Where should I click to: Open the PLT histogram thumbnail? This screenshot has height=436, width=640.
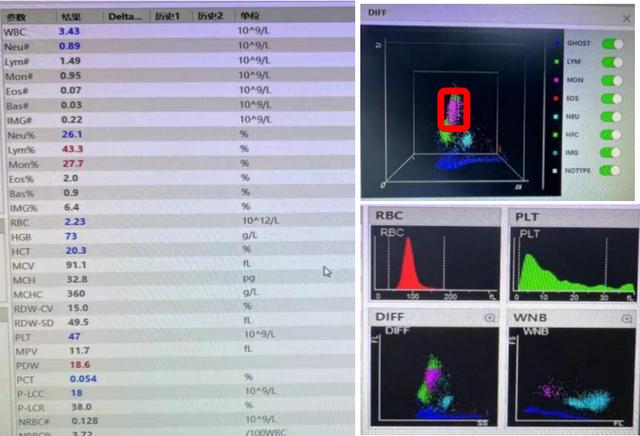573,264
